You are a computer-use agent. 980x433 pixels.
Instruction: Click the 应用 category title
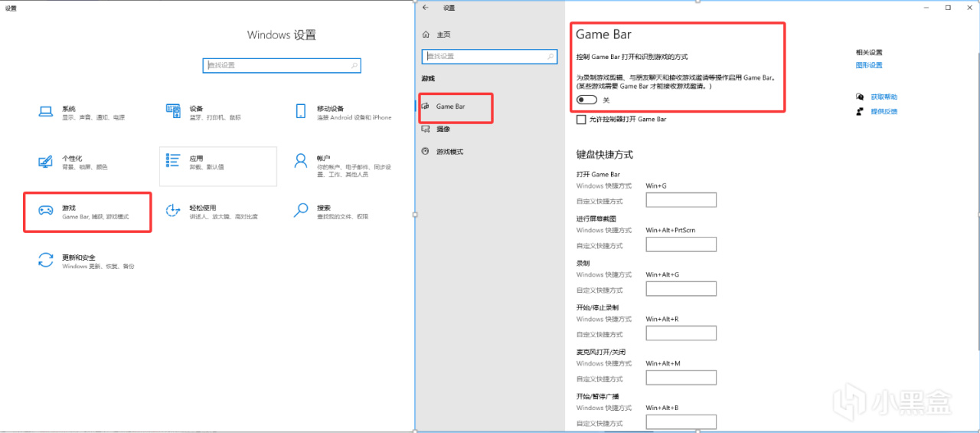[196, 158]
